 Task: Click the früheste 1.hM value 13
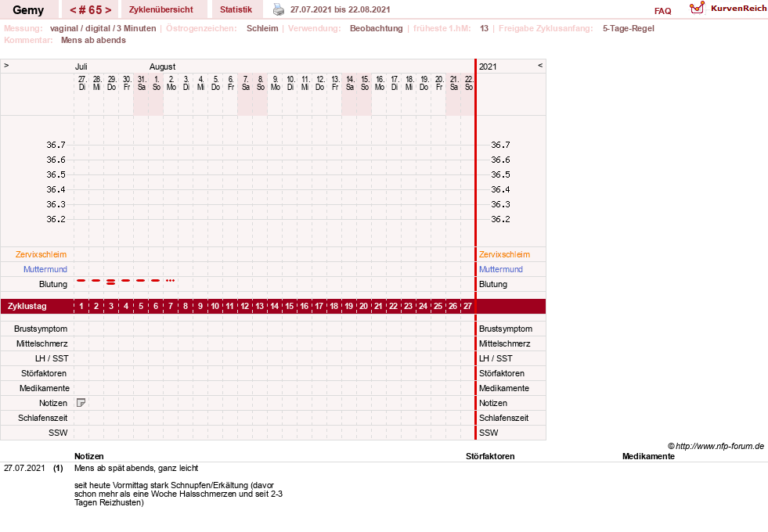coord(484,28)
